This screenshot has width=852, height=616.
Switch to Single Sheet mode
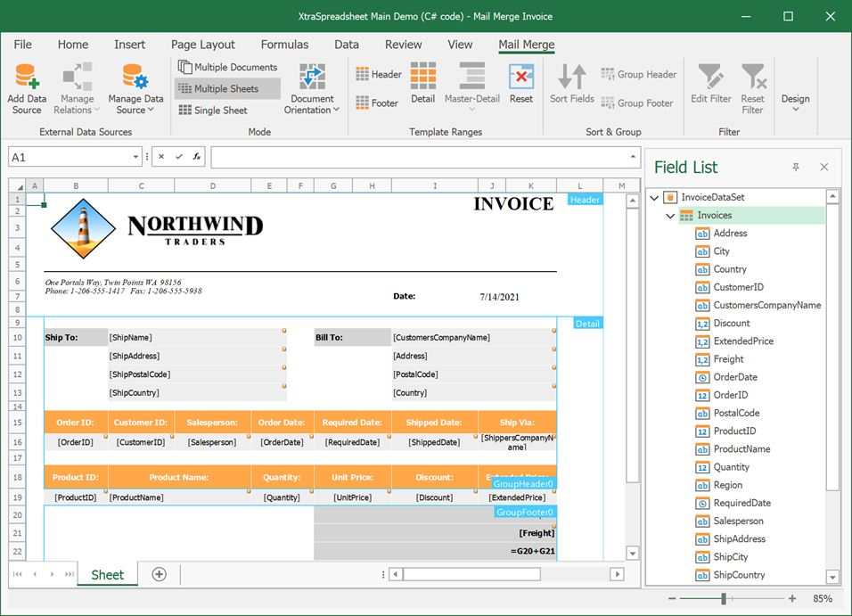213,110
